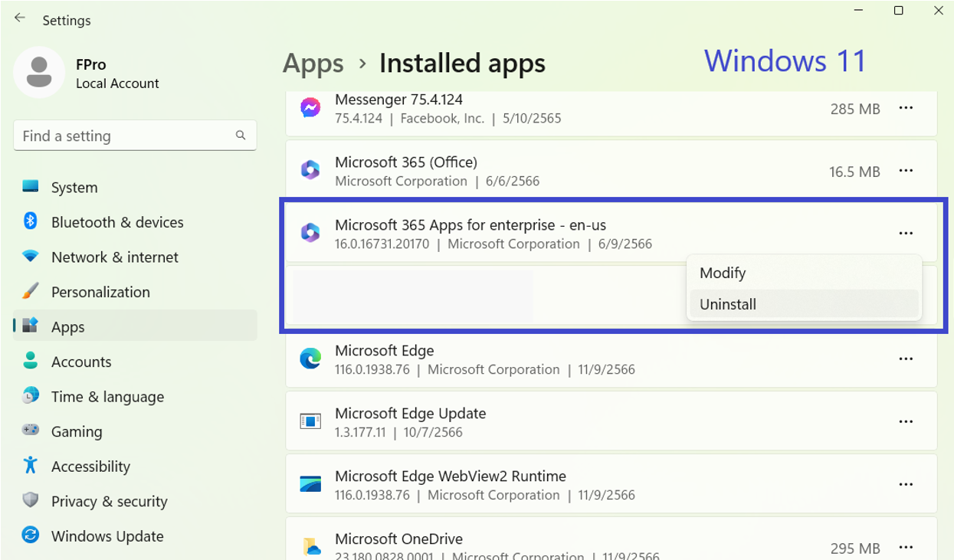Open Bluetooth & devices settings
The height and width of the screenshot is (560, 954).
coord(116,222)
